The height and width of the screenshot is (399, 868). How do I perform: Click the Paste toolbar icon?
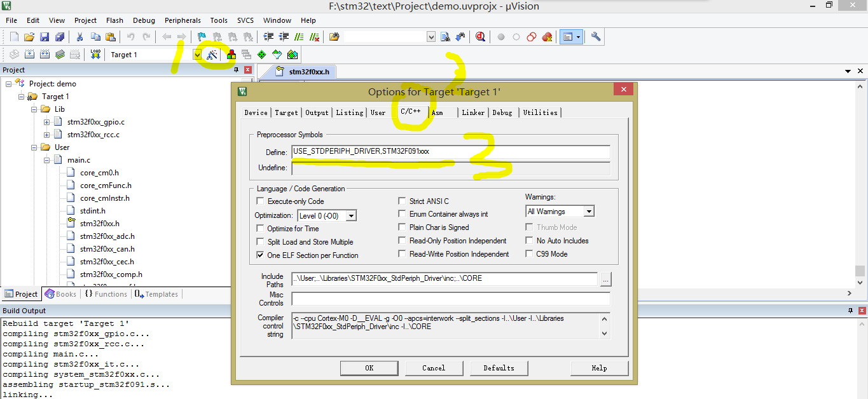click(111, 37)
